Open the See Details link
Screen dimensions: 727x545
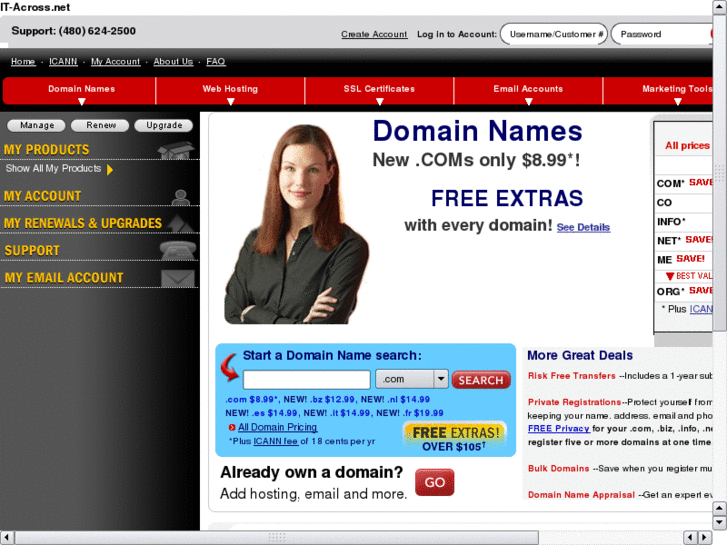point(583,227)
